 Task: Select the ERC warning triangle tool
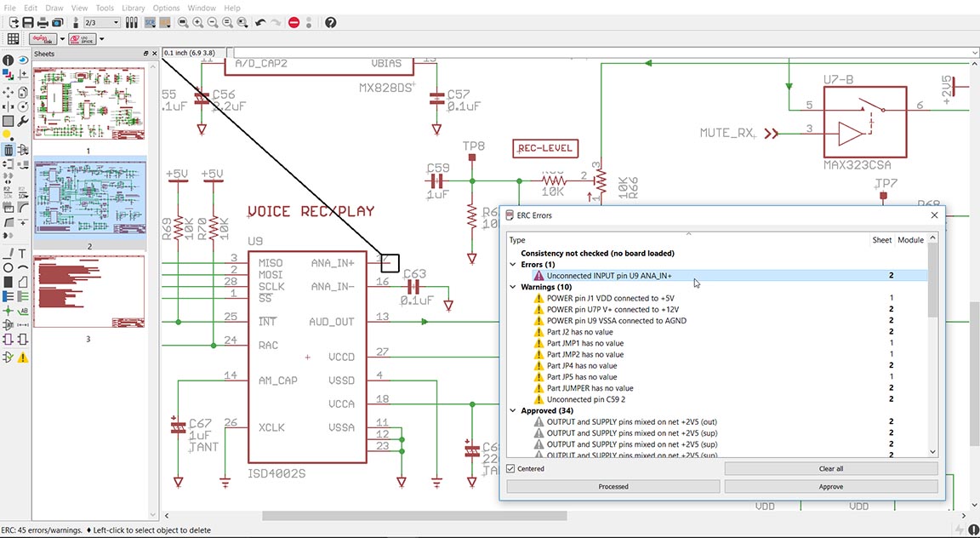[x=23, y=358]
